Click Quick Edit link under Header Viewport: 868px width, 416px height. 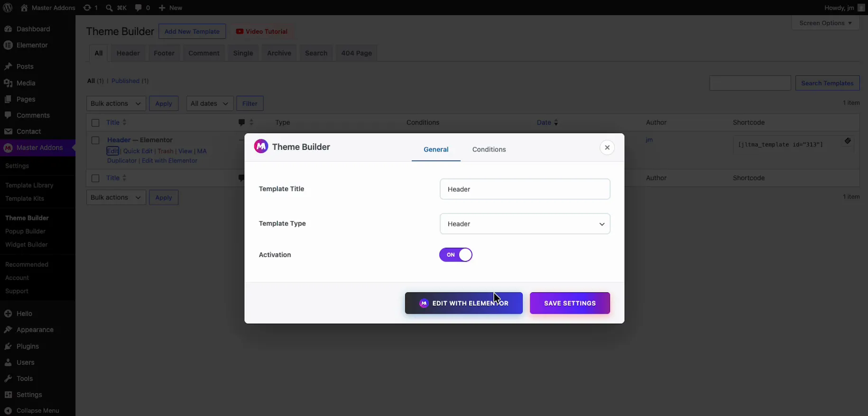point(138,151)
